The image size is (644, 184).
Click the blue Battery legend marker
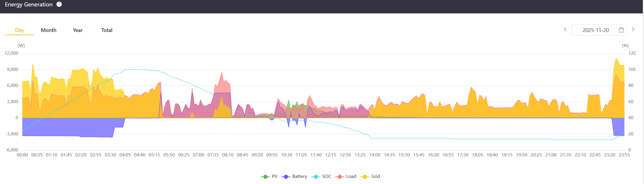tap(286, 177)
